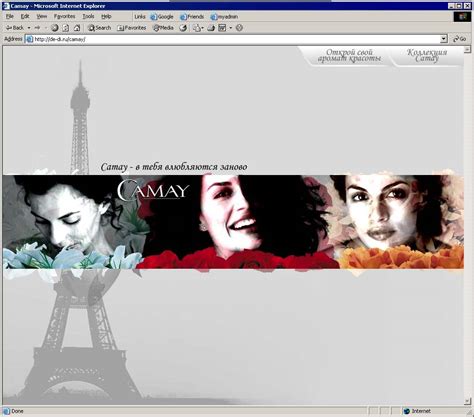This screenshot has height=417, width=474.
Task: Print the current page
Action: (211, 28)
